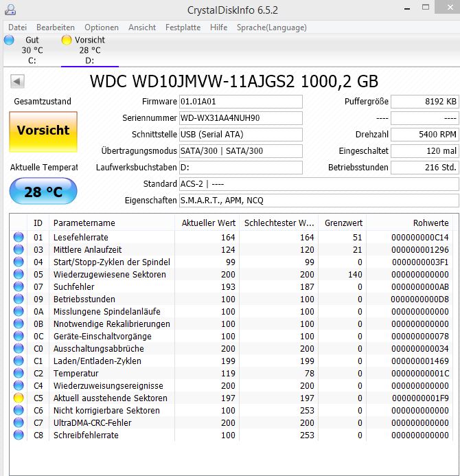Screen dimensions: 460x476
Task: Click the Drehzahl field 5400 RPM
Action: [425, 135]
